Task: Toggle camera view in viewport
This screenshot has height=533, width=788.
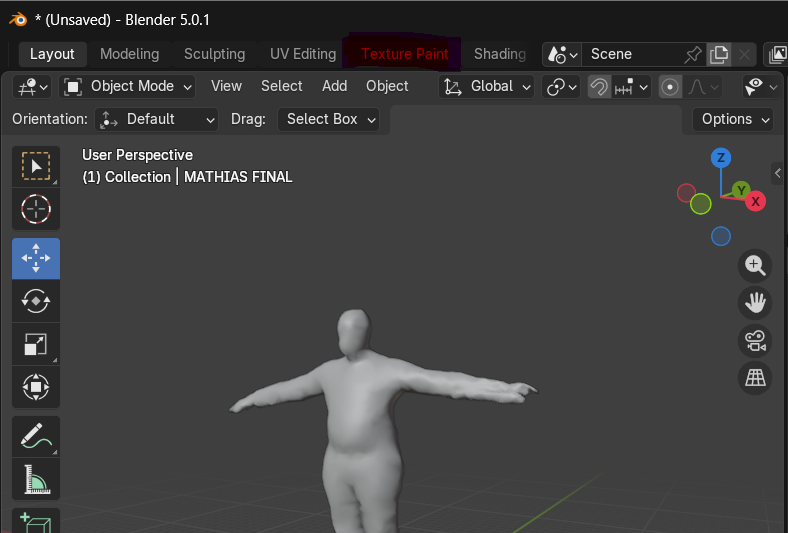Action: coord(755,341)
